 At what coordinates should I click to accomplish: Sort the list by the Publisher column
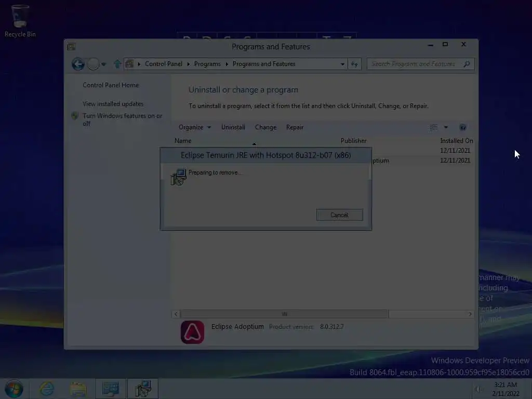coord(353,140)
